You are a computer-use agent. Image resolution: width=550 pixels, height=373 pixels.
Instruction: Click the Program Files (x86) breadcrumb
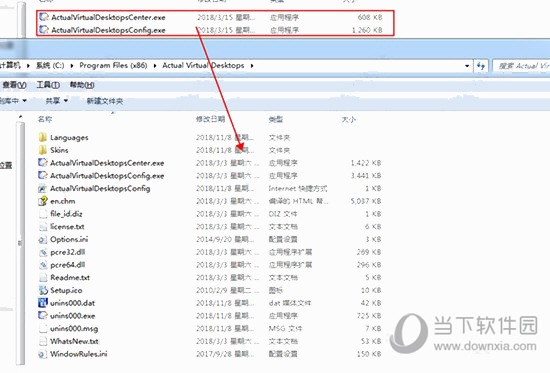[113, 66]
